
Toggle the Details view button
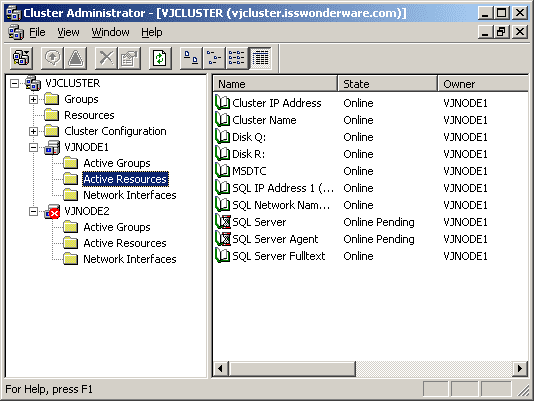click(x=260, y=58)
